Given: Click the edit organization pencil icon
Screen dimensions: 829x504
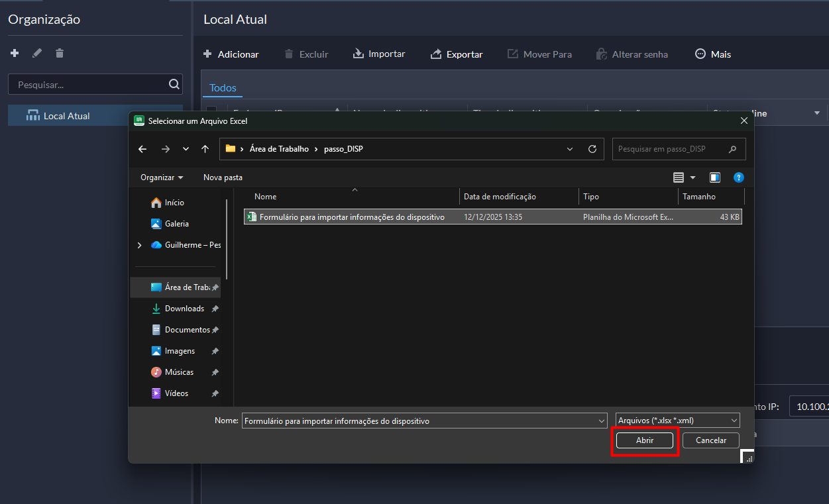Looking at the screenshot, I should pos(37,53).
